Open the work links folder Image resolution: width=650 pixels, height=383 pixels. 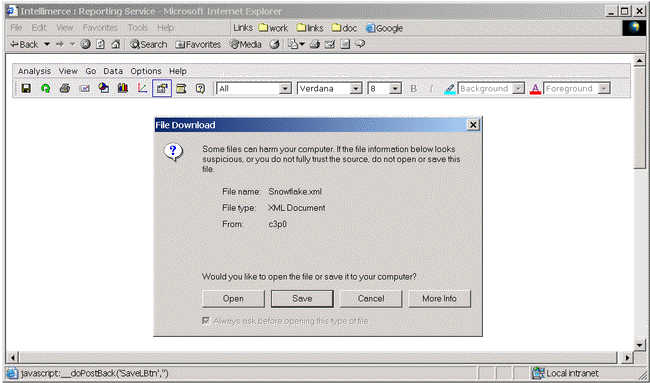click(273, 28)
